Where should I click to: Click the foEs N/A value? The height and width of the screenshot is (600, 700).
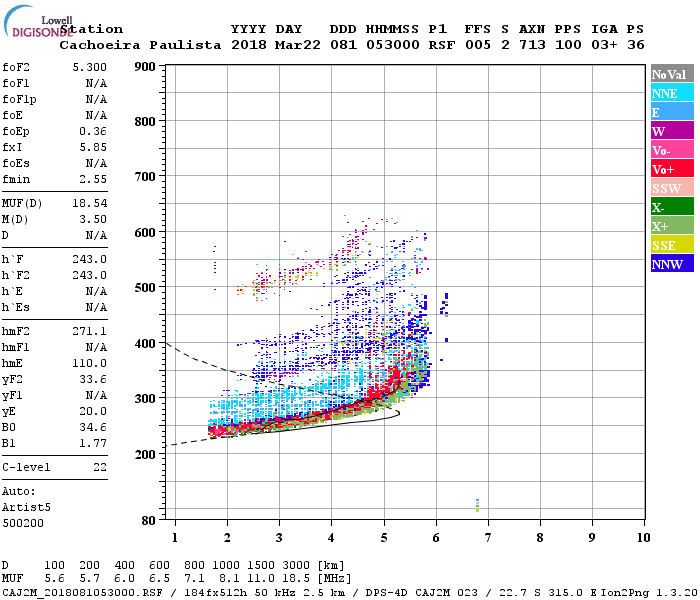96,163
